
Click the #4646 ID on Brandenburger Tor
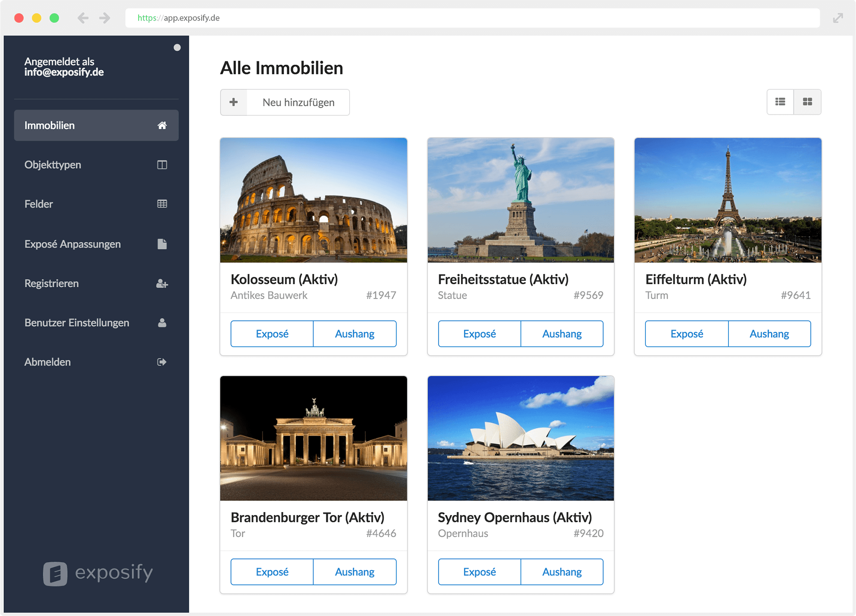[x=381, y=533]
